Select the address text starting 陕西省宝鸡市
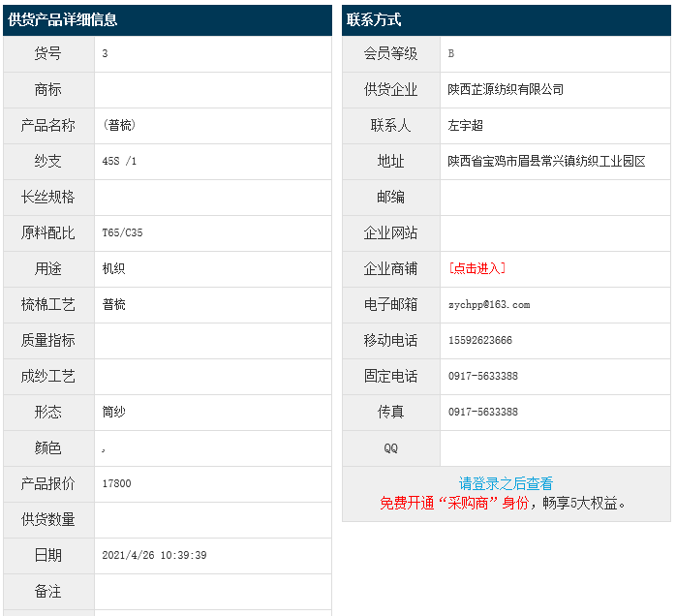This screenshot has height=616, width=676. tap(546, 161)
